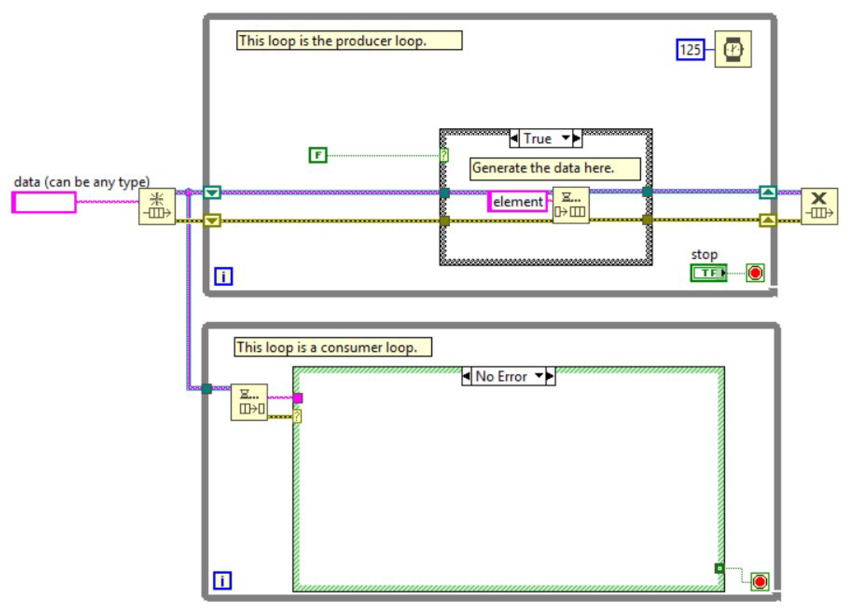
Task: Click the top left shift register on producer loop
Action: pyautogui.click(x=212, y=193)
